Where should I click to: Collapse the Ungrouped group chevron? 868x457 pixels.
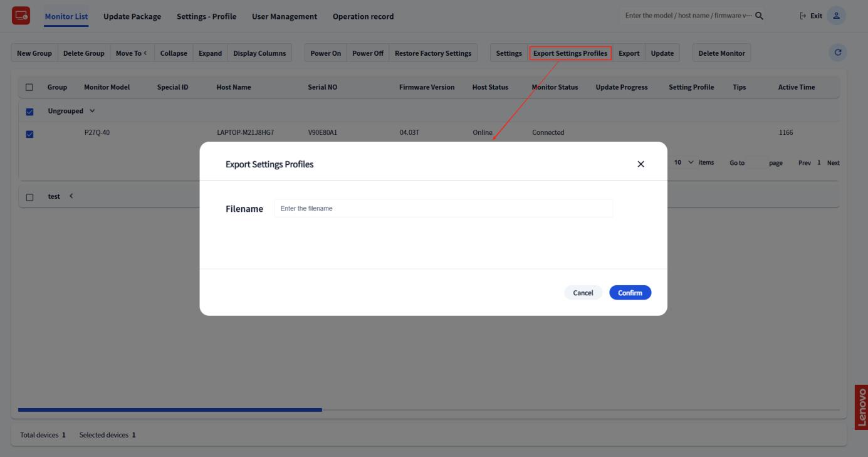(93, 111)
